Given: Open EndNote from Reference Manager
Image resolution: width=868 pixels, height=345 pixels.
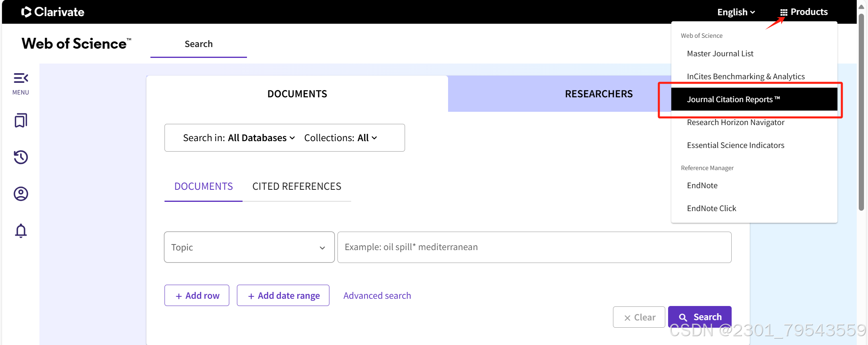Looking at the screenshot, I should point(754,185).
